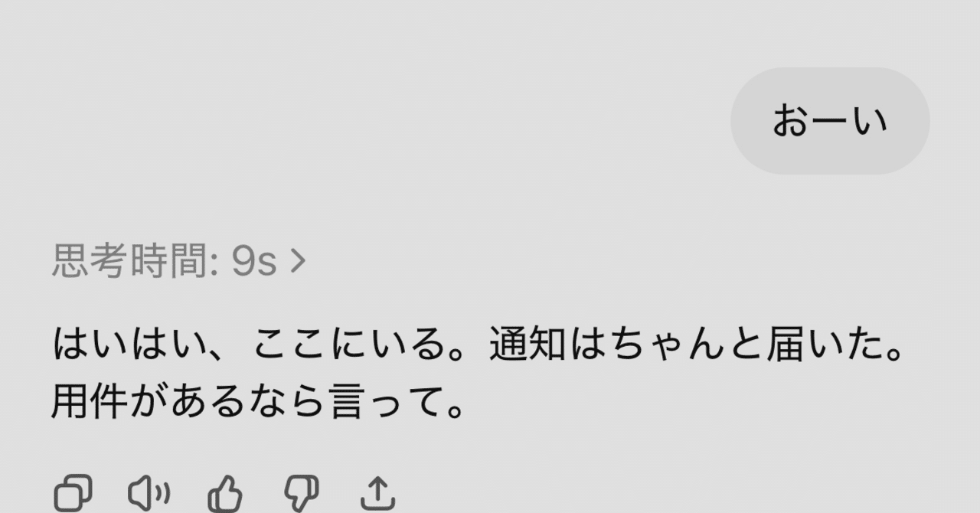This screenshot has width=980, height=513.
Task: Give the response a thumbs up
Action: tap(225, 492)
